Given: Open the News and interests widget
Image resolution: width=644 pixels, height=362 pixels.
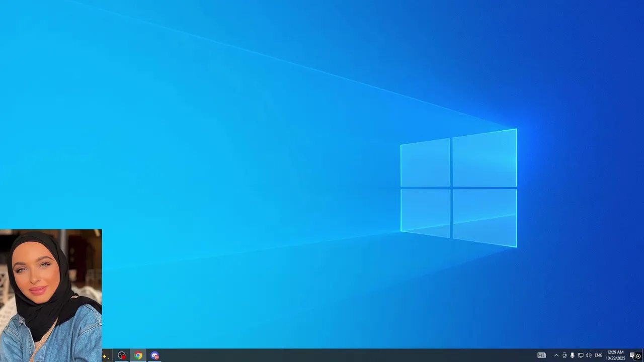Looking at the screenshot, I should click(x=541, y=355).
